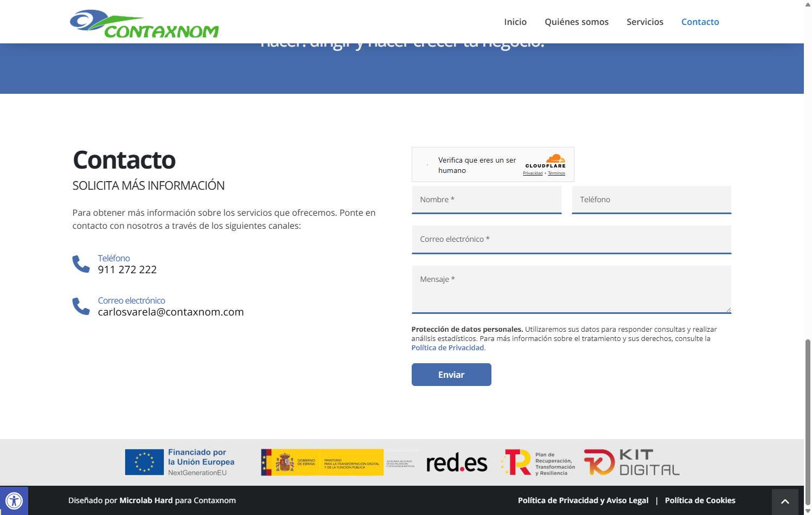
Task: Click the European Union NextGenerationEU banner
Action: 180,462
